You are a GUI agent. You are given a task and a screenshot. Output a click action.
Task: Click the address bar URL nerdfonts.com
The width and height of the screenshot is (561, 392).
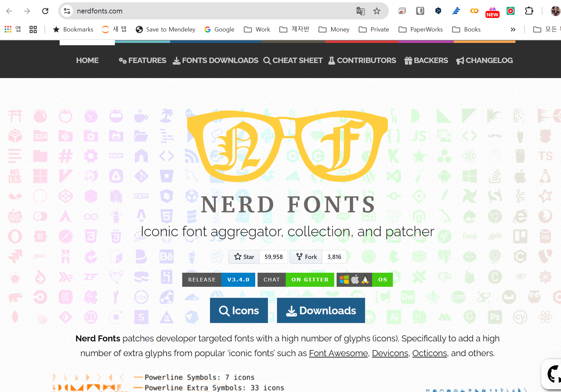[x=100, y=11]
